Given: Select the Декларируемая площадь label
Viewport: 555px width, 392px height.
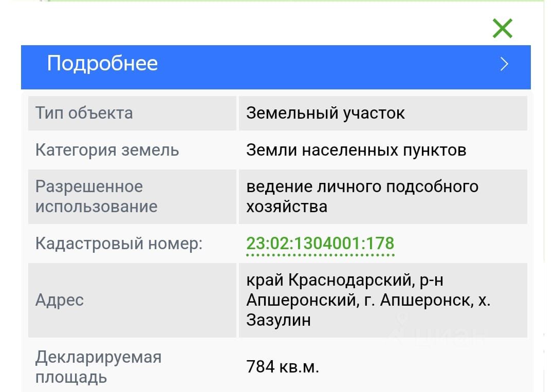Looking at the screenshot, I should [x=98, y=367].
